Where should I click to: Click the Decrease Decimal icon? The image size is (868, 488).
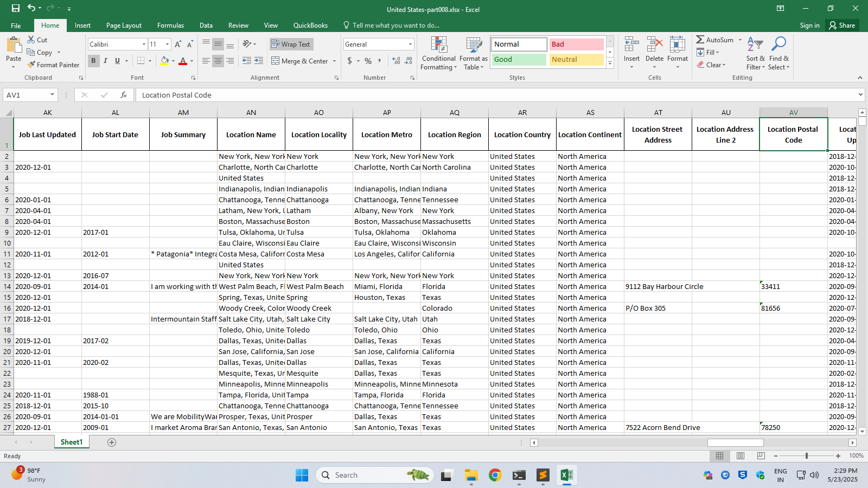coord(409,61)
